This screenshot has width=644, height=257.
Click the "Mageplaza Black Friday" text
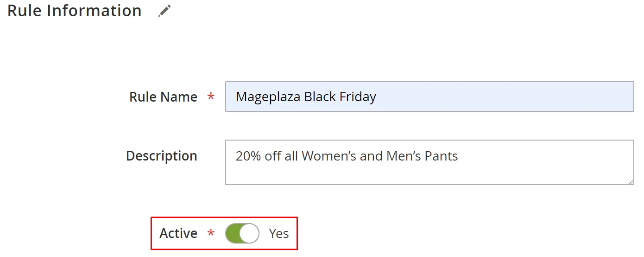306,97
